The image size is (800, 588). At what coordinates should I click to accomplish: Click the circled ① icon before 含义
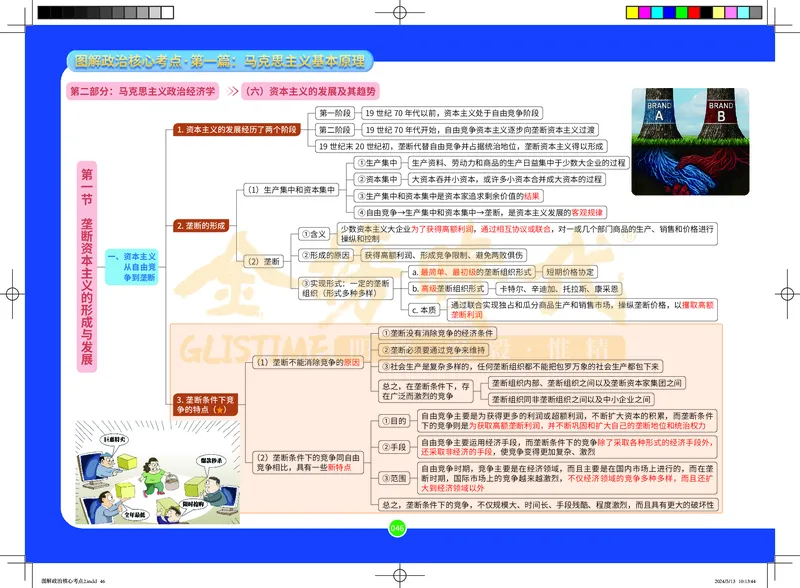click(x=308, y=231)
